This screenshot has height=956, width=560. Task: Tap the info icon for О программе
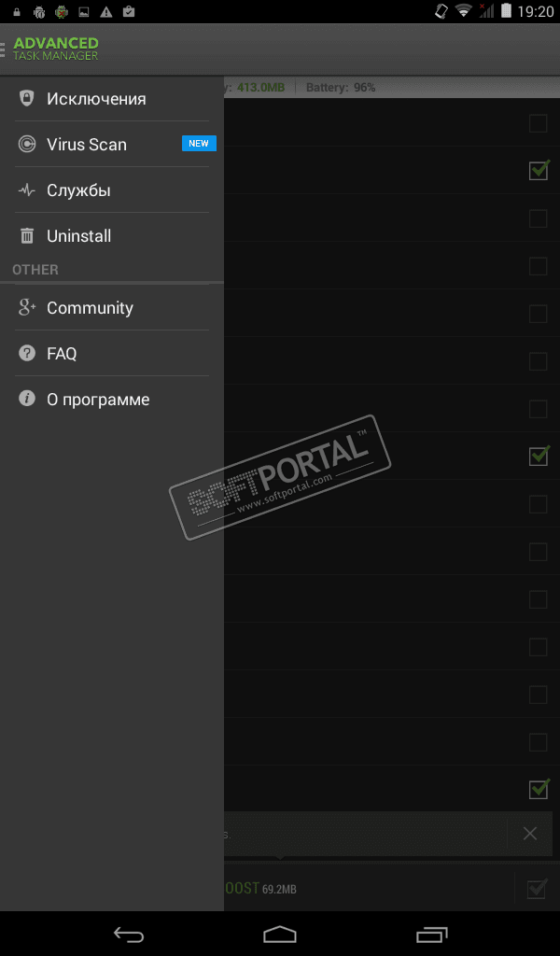[x=27, y=399]
